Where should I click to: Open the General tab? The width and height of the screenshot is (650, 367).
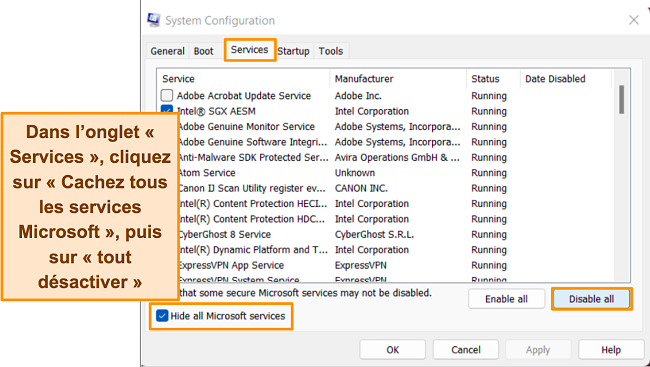[167, 51]
